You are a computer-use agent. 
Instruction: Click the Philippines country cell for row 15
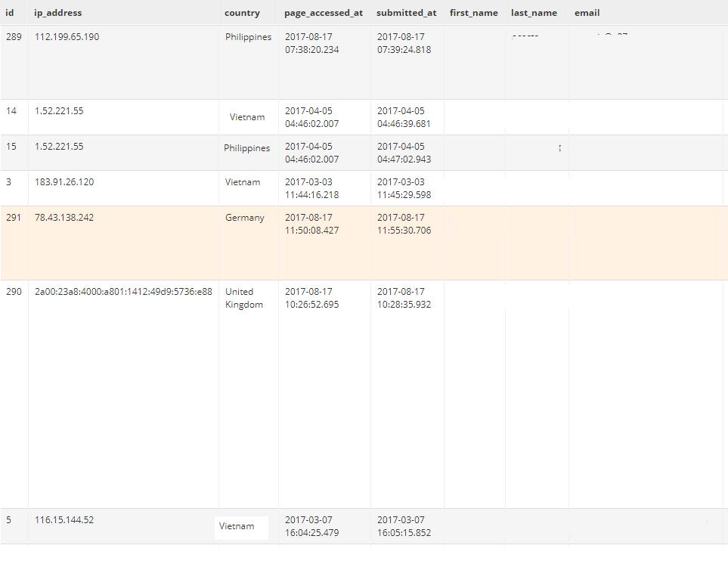click(x=248, y=148)
